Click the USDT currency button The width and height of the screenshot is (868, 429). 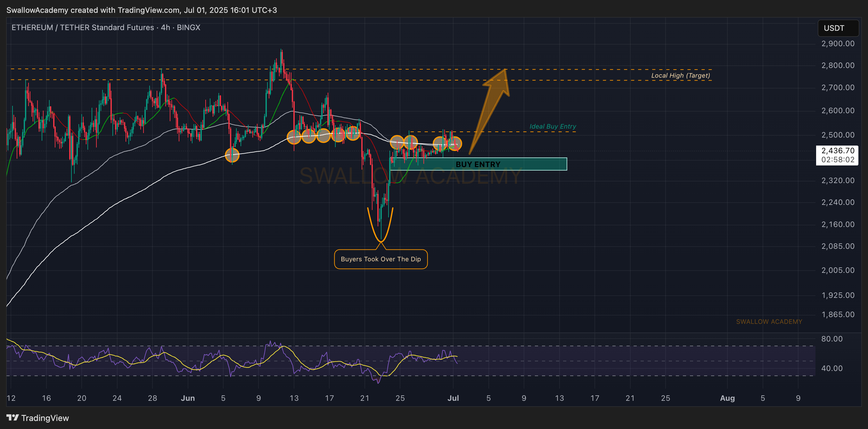838,28
